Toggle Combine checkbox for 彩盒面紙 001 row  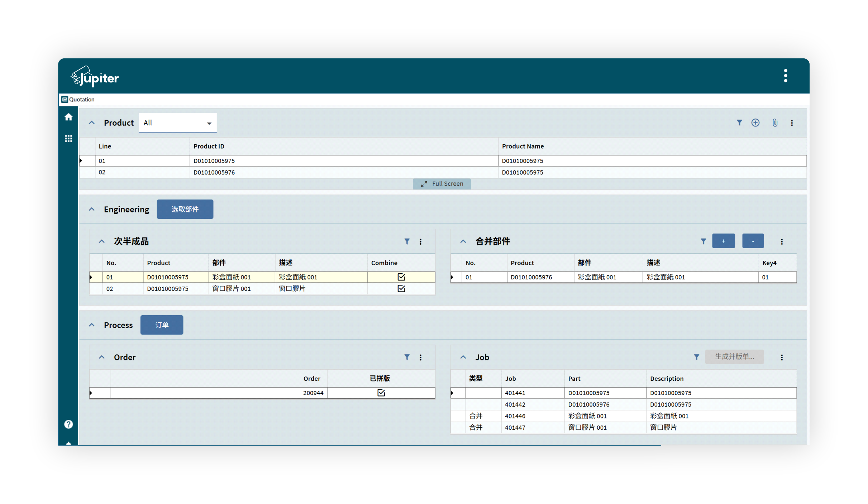tap(401, 277)
